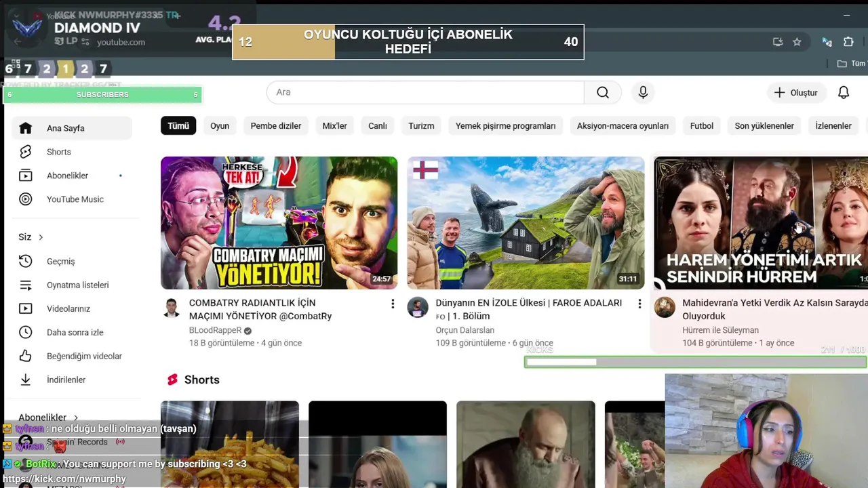The width and height of the screenshot is (868, 488).
Task: Open Beğendiğim videolar liked videos
Action: [71, 356]
